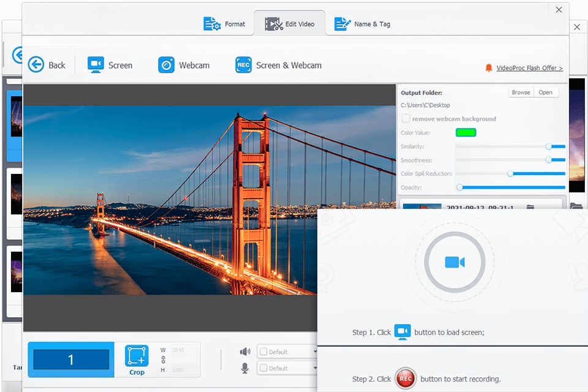Click the C:\Users\C\Desktop path text
Screen dimensions: 588x392
coord(425,105)
